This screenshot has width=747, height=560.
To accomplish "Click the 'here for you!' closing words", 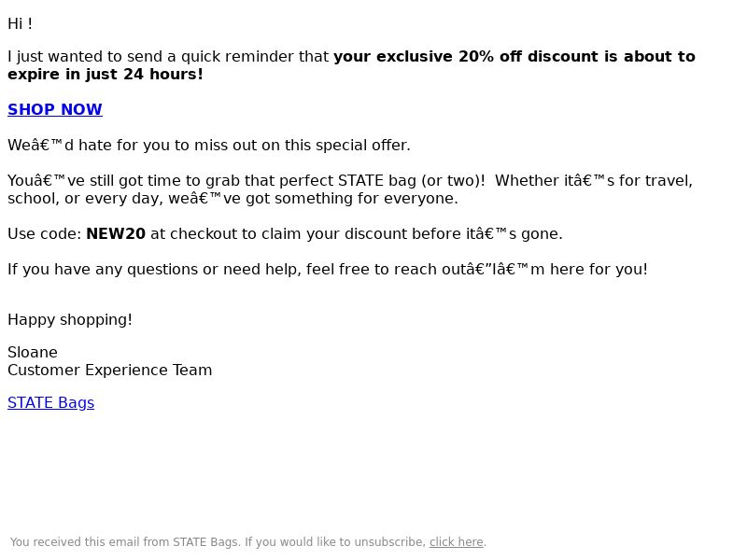I will pos(599,270).
